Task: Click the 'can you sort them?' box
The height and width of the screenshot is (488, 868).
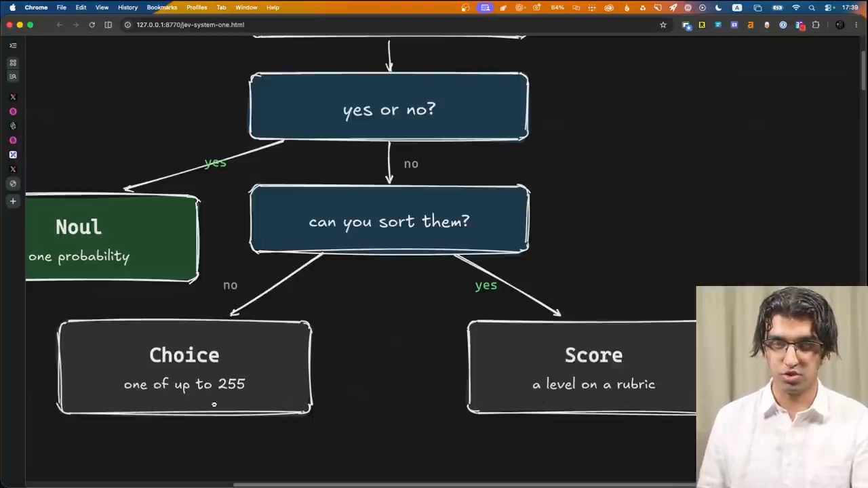Action: 389,219
